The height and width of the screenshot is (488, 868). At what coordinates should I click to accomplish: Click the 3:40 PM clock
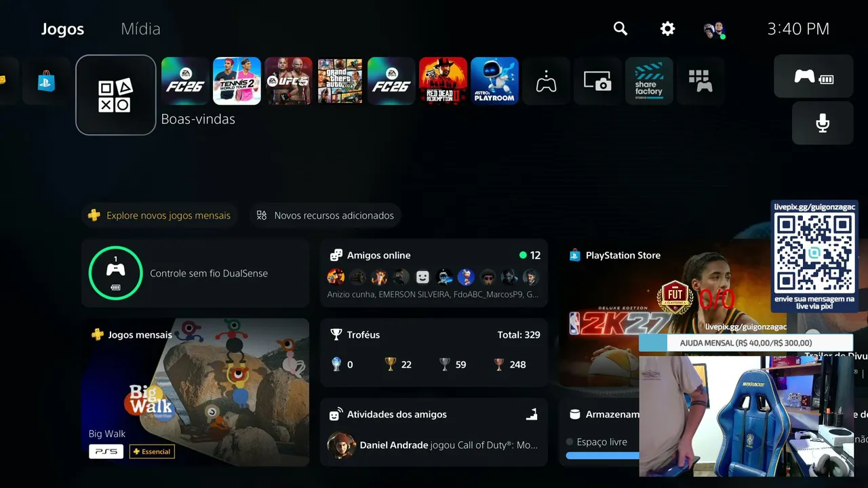coord(798,28)
